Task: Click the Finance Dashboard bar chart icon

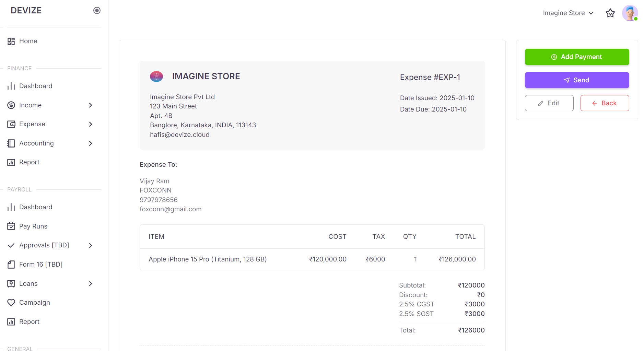Action: [11, 86]
